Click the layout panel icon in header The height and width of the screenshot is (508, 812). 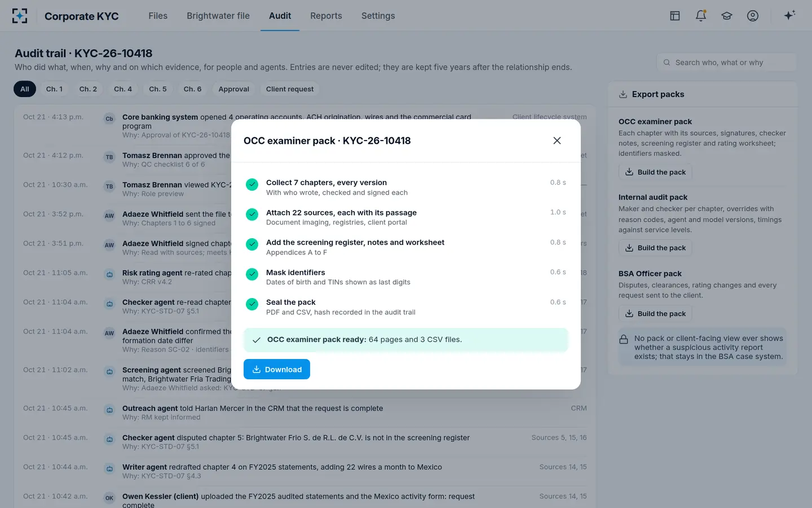click(675, 16)
